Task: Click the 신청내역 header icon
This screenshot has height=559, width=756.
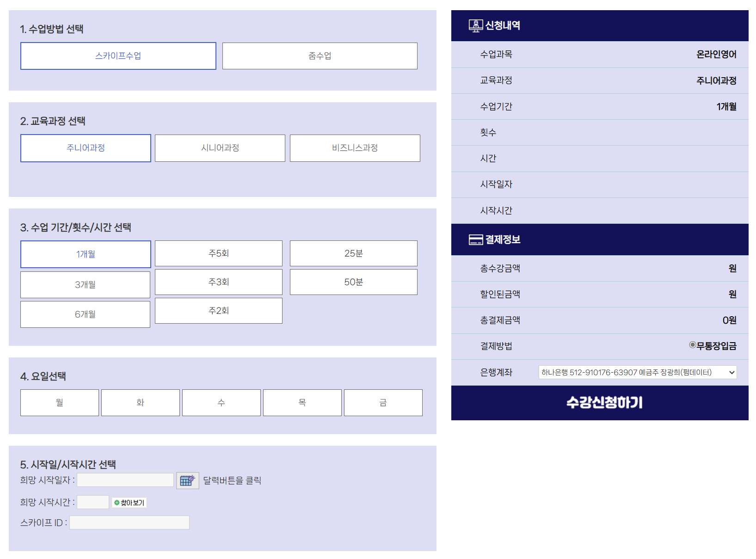Action: (x=475, y=25)
